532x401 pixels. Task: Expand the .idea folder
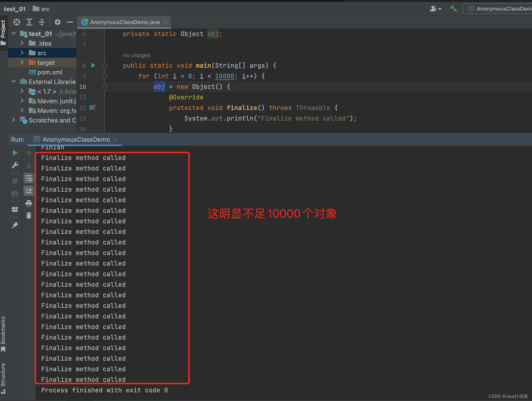[x=22, y=43]
